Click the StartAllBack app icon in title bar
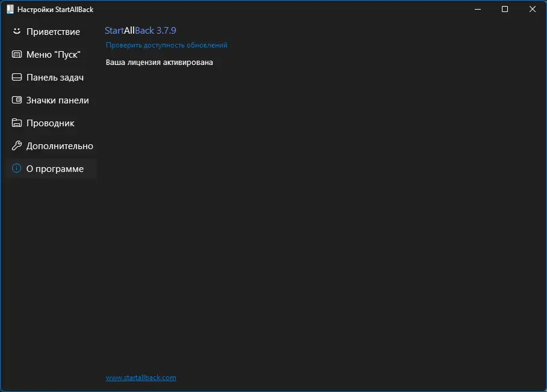 [x=10, y=10]
